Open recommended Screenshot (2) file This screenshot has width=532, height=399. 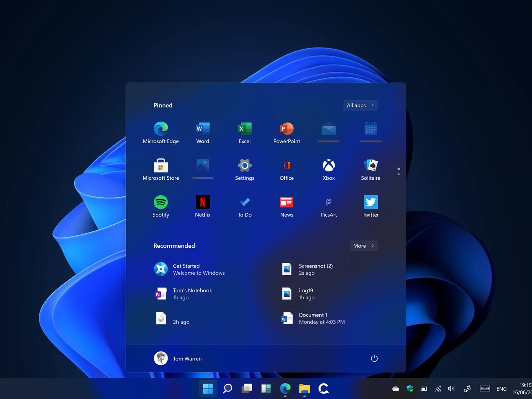[307, 269]
